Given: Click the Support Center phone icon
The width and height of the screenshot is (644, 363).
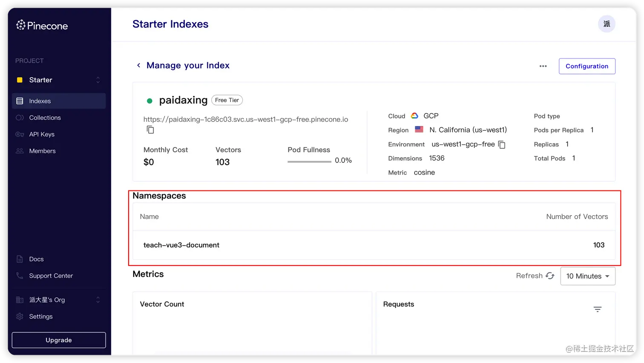Looking at the screenshot, I should [x=20, y=276].
